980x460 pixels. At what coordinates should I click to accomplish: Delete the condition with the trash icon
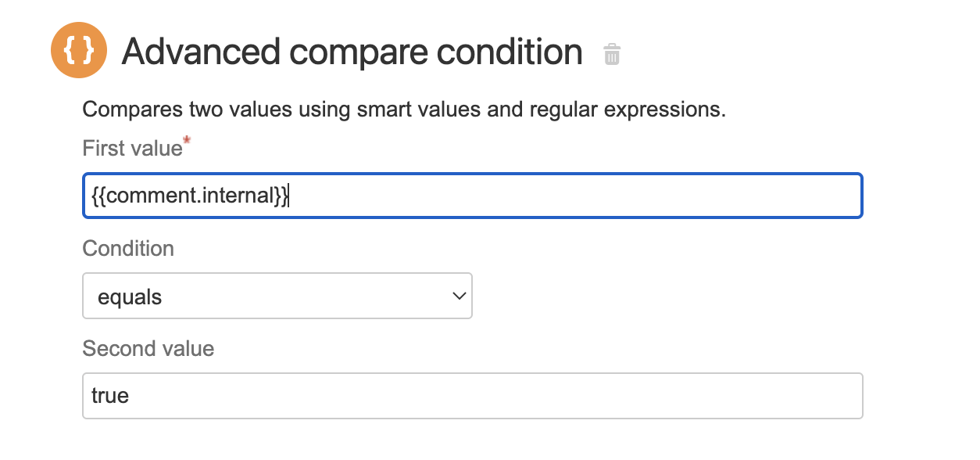pyautogui.click(x=612, y=54)
